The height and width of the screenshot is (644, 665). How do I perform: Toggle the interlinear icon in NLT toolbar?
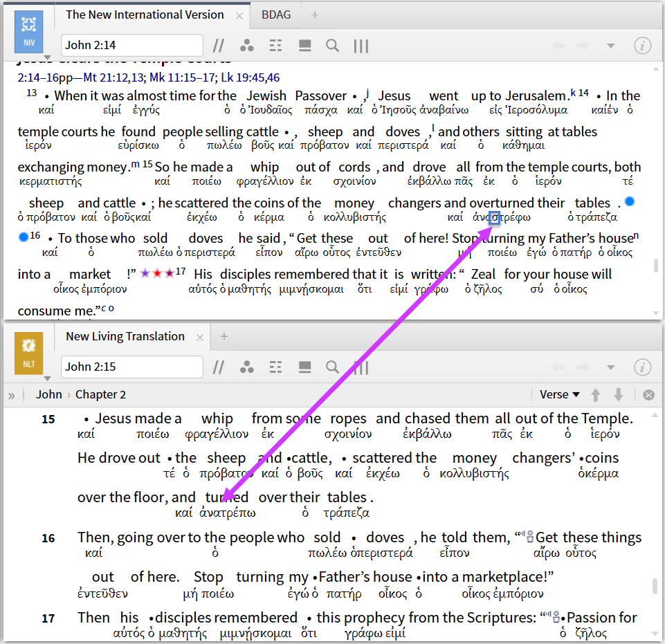pyautogui.click(x=304, y=367)
